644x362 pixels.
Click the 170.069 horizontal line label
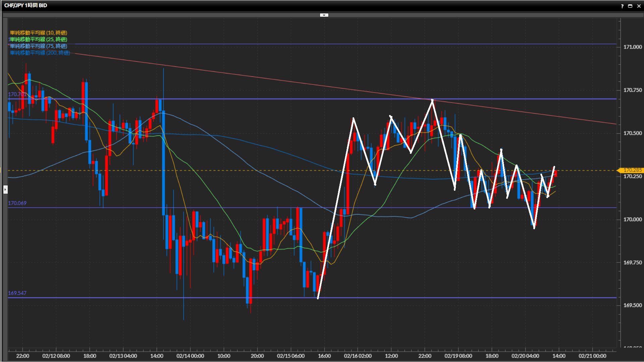(x=17, y=203)
